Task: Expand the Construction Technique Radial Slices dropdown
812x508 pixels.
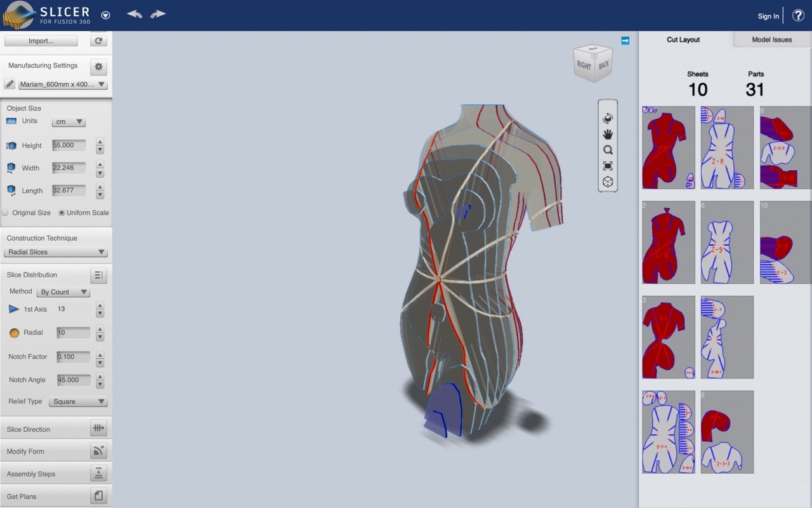Action: click(x=56, y=252)
